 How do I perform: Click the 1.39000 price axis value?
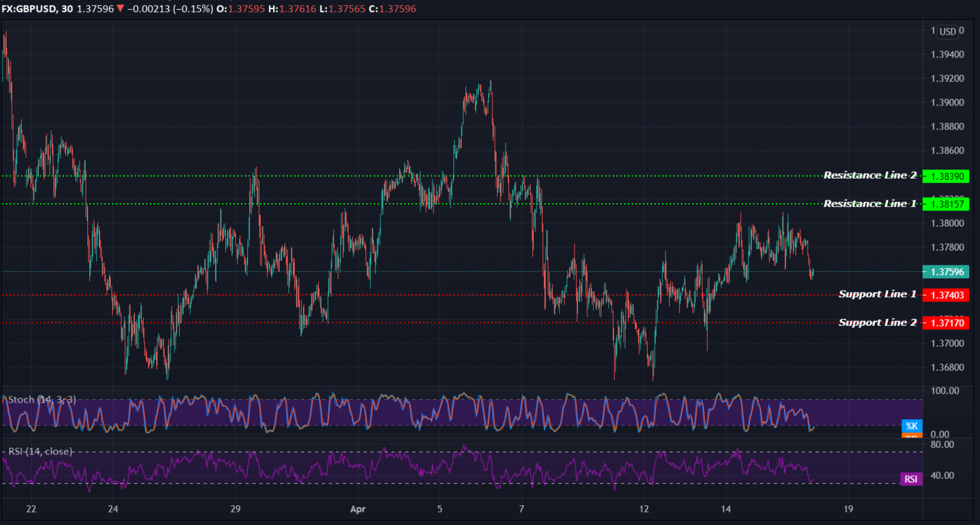947,102
